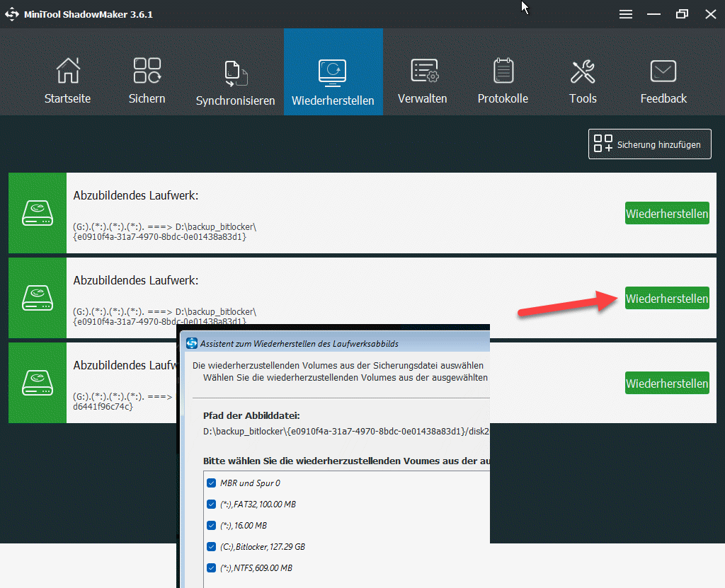Toggle the C: Bitlocker 127.29 GB checkbox

click(x=211, y=547)
